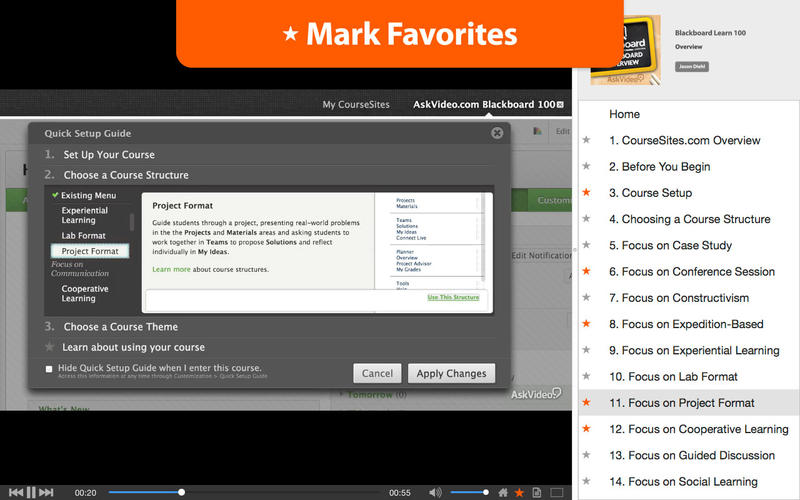Mute audio with the speaker icon
The width and height of the screenshot is (800, 500).
coord(435,492)
